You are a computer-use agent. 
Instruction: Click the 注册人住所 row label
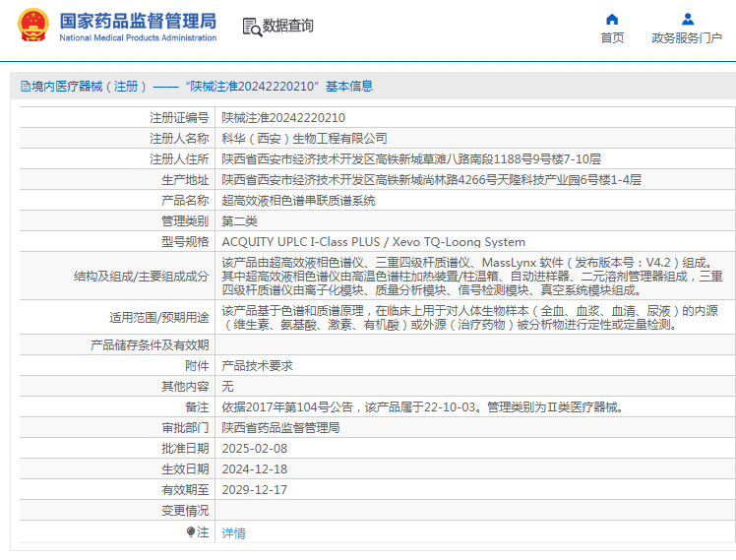179,159
